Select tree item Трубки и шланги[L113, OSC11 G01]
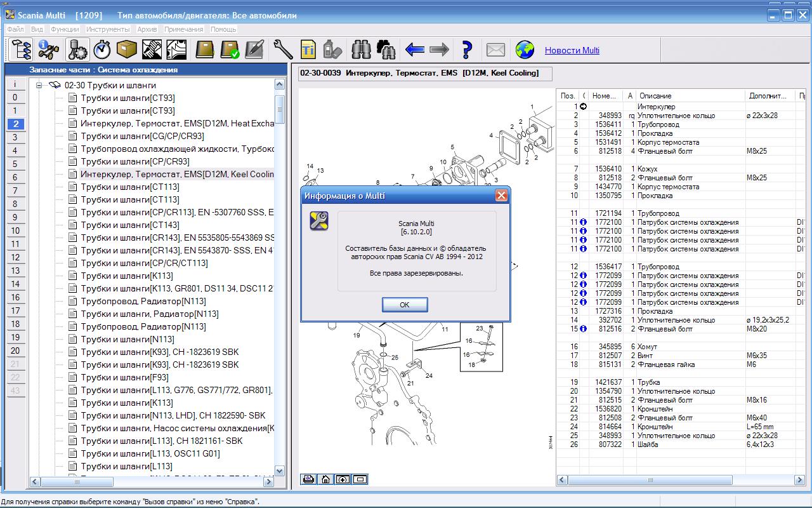 [150, 453]
